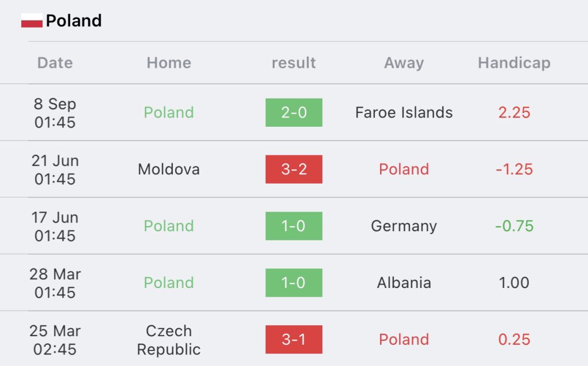
Task: Select the 8 Sep 01:45 match date
Action: [55, 113]
